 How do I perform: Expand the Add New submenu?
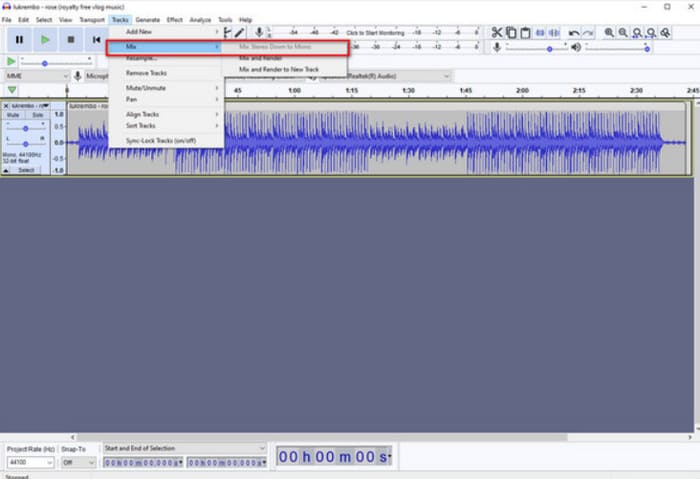tap(166, 32)
